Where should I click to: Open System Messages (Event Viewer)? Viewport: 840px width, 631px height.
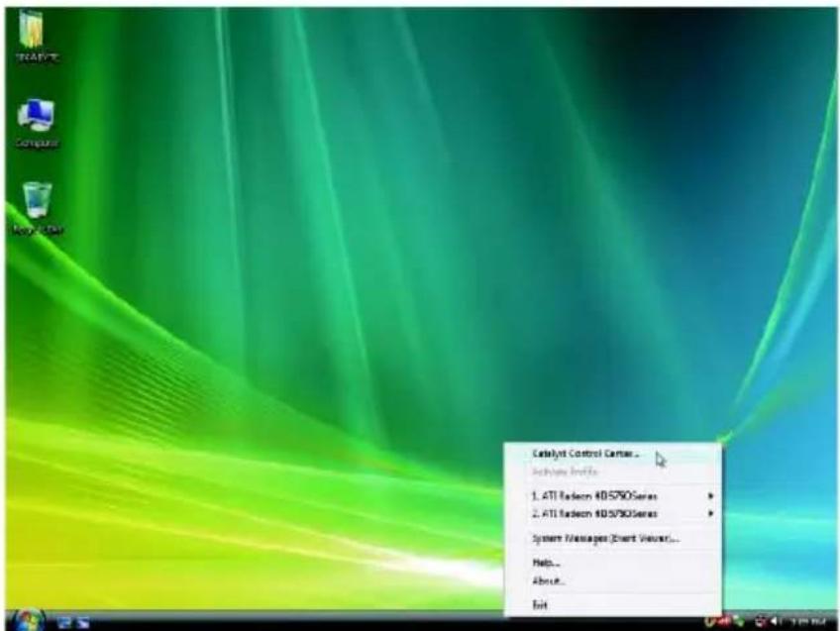coord(612,538)
